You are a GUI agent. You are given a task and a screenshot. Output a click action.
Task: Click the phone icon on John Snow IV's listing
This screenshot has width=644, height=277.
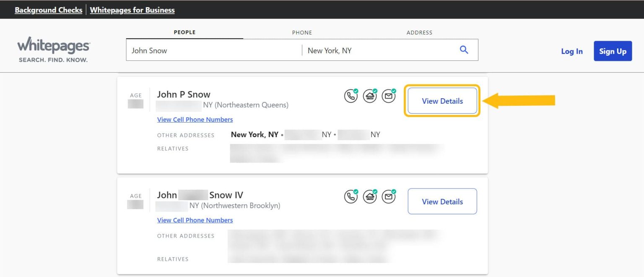351,196
